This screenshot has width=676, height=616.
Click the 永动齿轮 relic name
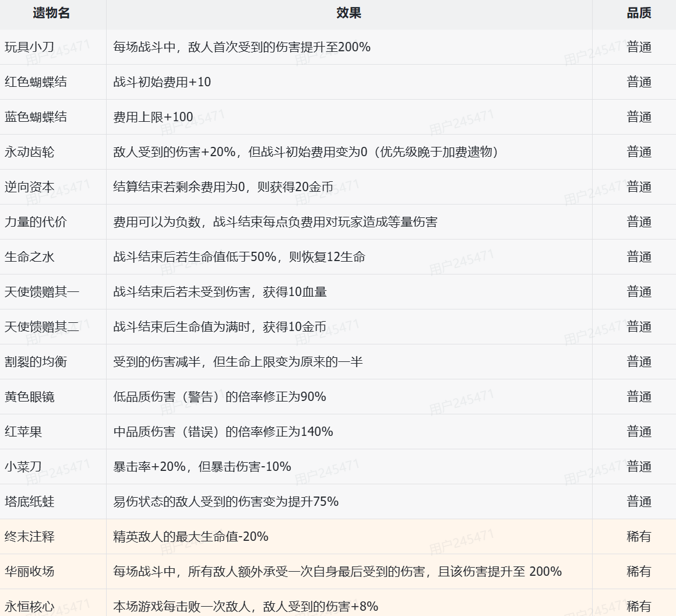click(29, 152)
